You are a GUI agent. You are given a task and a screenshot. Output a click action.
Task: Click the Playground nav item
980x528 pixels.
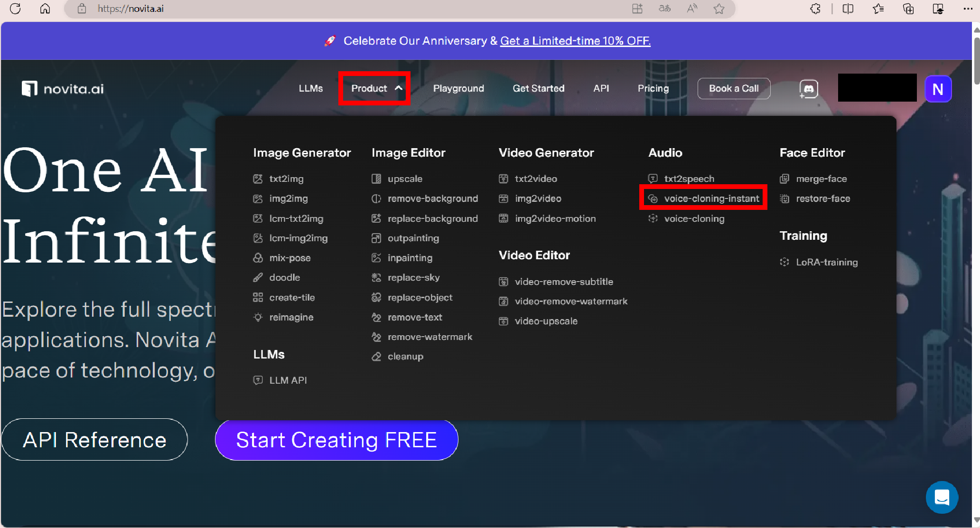click(458, 88)
